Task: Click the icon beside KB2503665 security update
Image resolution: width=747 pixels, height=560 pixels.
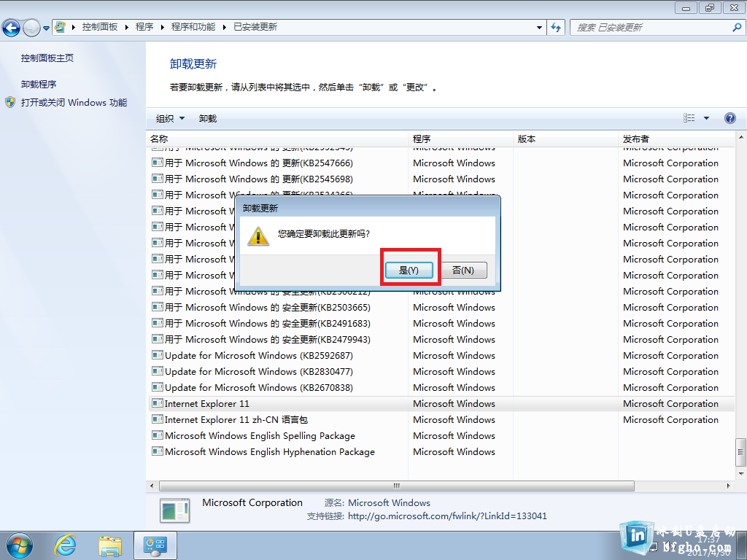Action: coord(158,307)
